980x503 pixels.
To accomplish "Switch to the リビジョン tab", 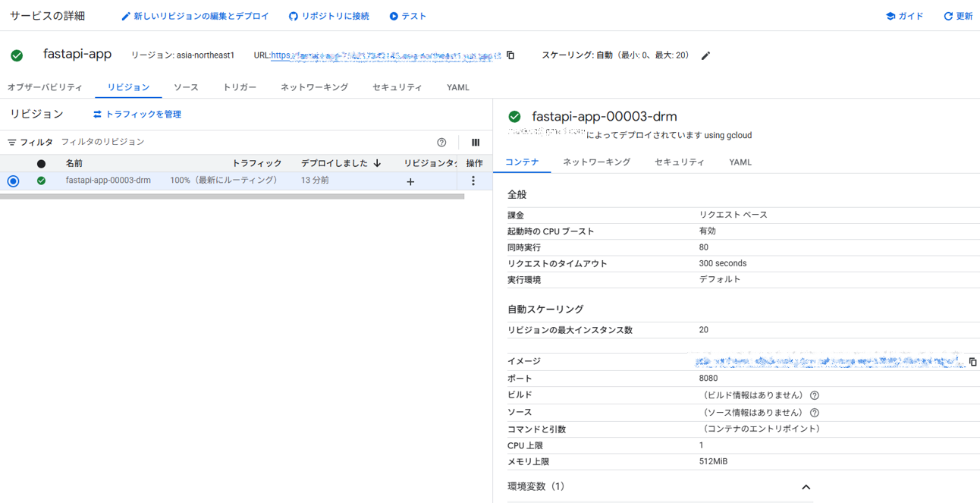I will point(128,87).
